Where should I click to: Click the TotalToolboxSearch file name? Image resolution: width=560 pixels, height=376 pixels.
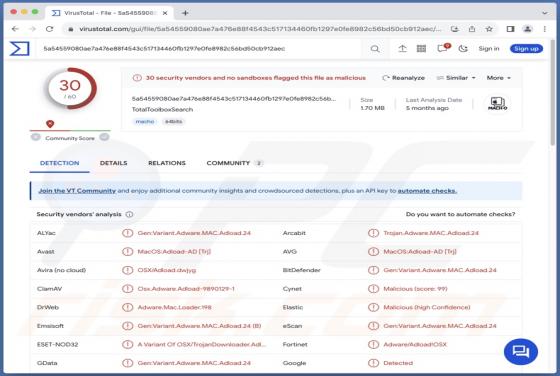162,110
